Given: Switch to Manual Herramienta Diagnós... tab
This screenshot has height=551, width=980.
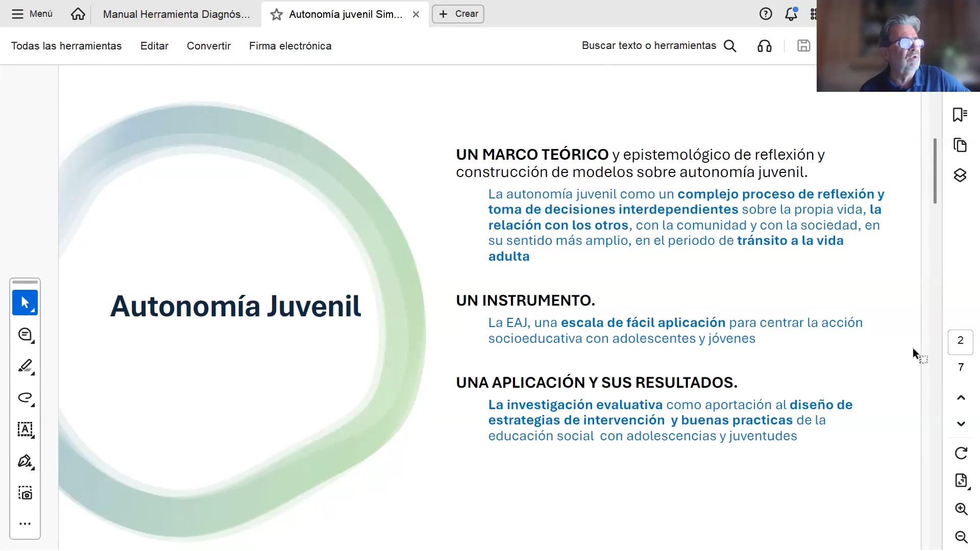Looking at the screenshot, I should click(177, 14).
